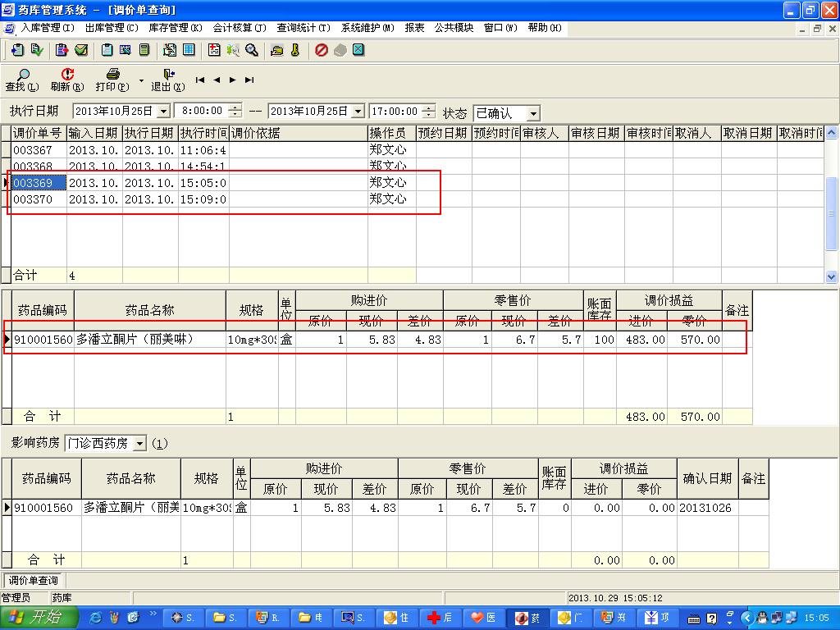Viewport: 840px width, 630px height.
Task: Click the (1) link beside 影响药房
Action: (160, 444)
